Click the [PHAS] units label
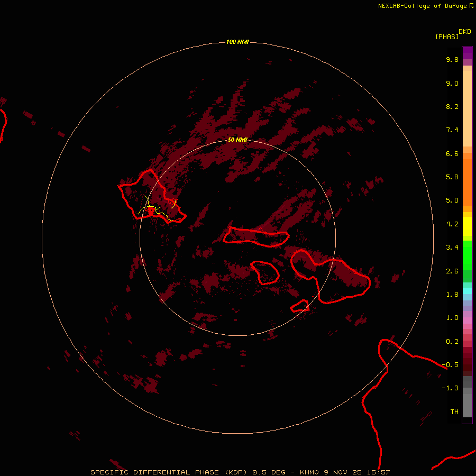 coord(447,36)
